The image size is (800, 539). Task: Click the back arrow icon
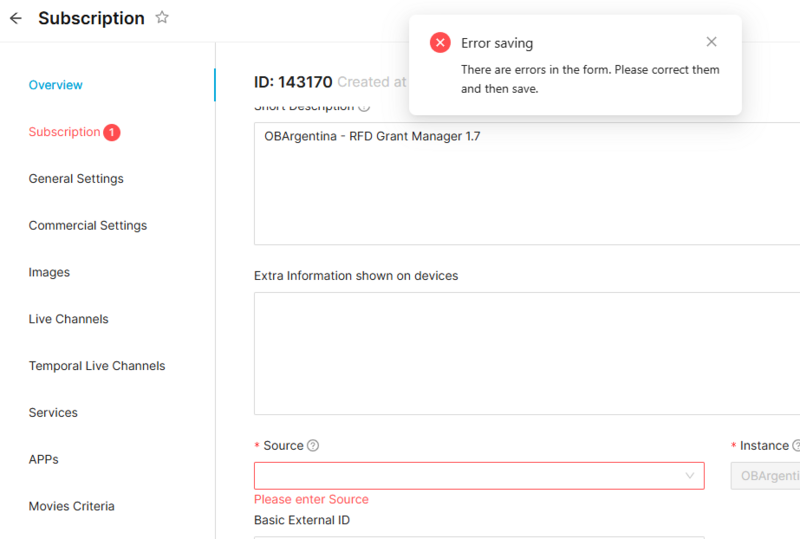15,18
